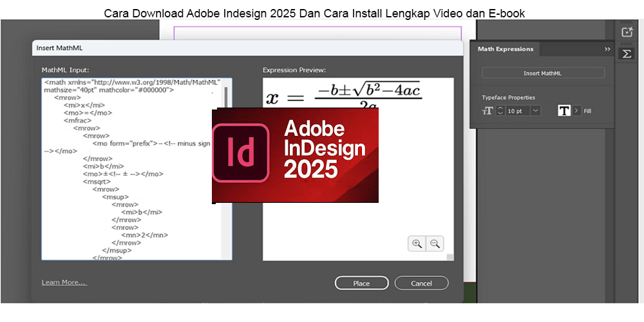Click the sparkle panel icon above sigma
The image size is (644, 322).
point(627,32)
